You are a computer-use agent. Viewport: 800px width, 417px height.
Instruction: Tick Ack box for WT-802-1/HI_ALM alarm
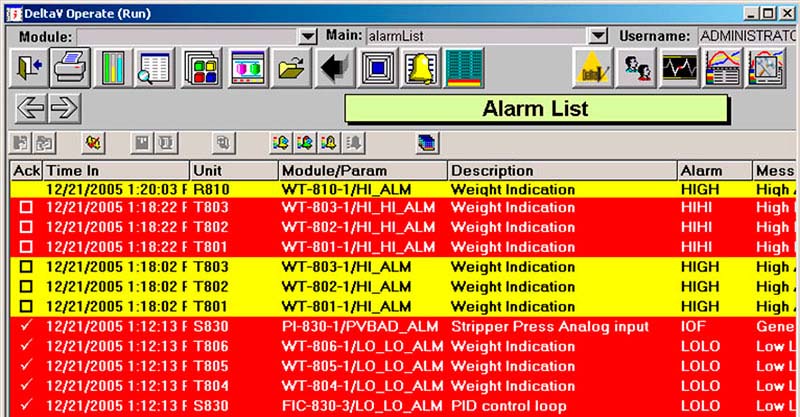point(27,287)
